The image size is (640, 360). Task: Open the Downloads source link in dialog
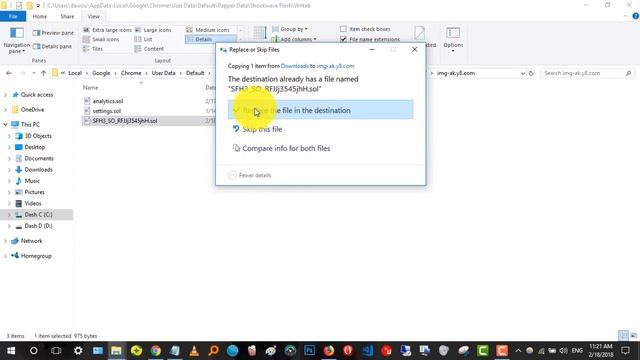(294, 66)
